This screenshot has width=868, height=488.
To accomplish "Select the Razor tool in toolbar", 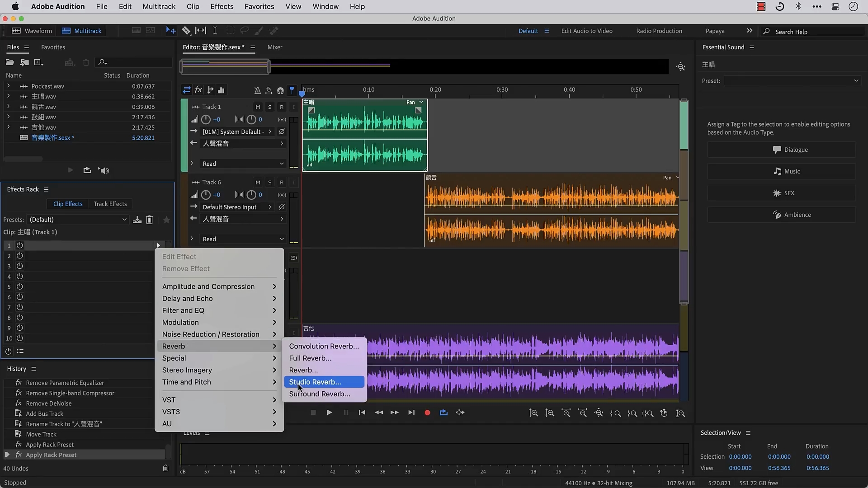I will [186, 31].
